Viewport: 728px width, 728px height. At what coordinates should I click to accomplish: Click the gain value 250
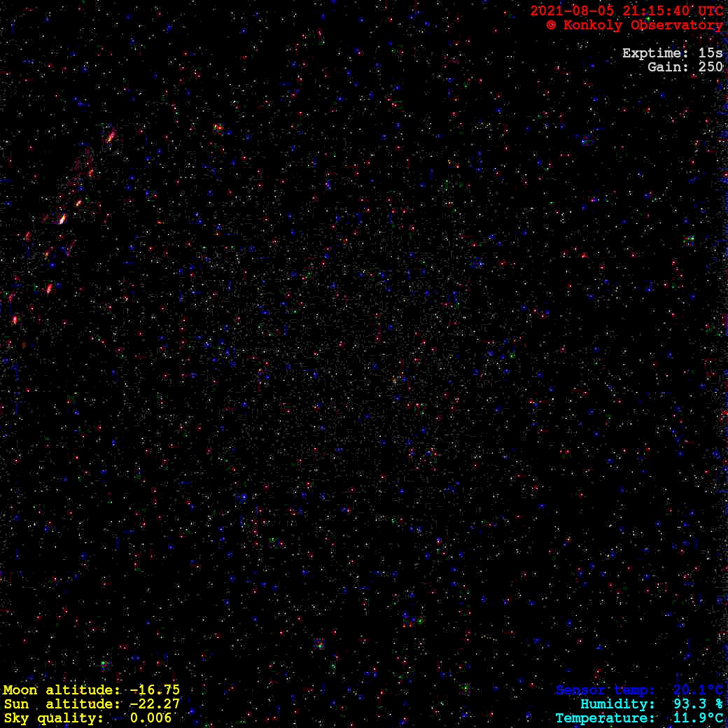pos(710,67)
